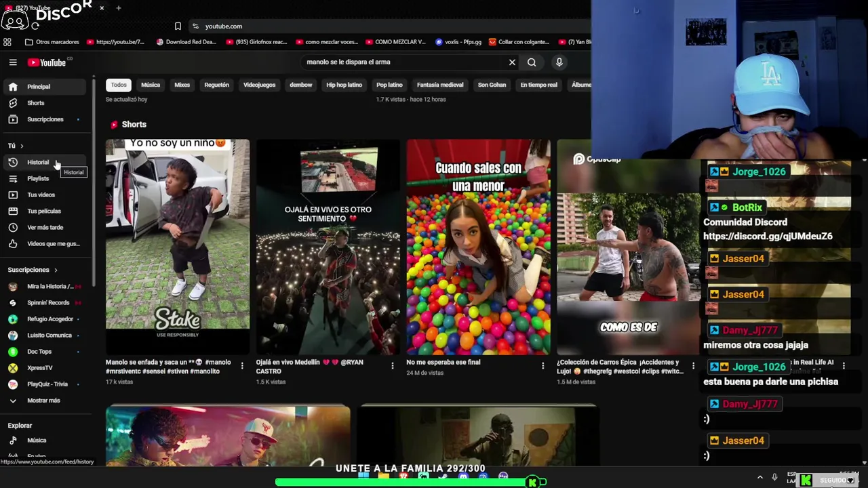Open Suscripciones in the sidebar
This screenshot has height=488, width=868.
(x=45, y=119)
